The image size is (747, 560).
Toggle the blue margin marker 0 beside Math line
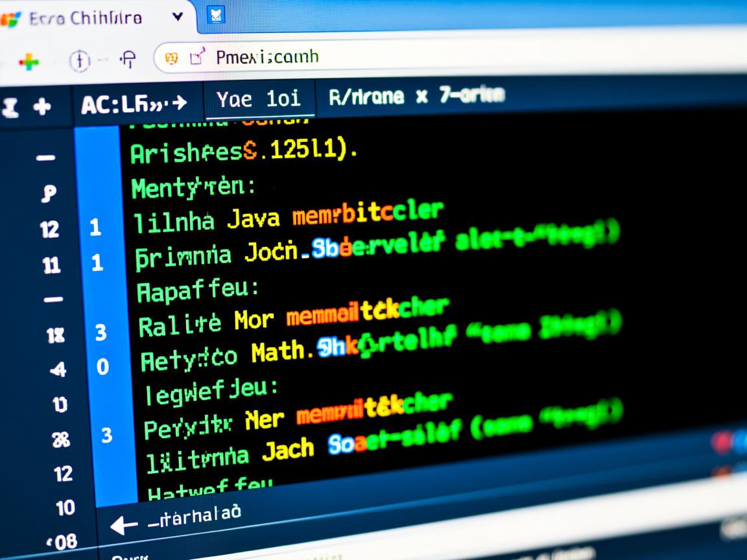[102, 367]
